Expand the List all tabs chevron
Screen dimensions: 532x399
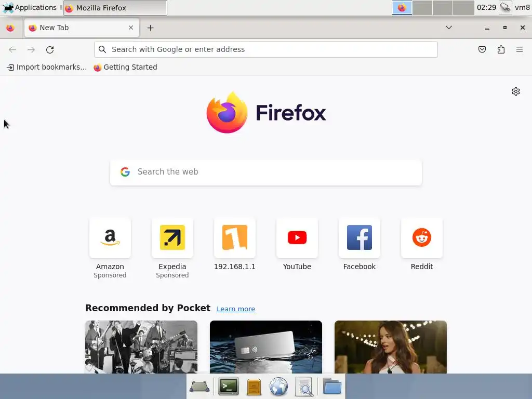448,28
